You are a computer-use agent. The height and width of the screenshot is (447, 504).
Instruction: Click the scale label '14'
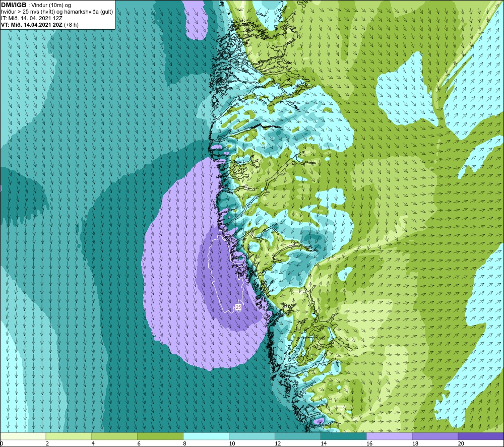pyautogui.click(x=324, y=444)
